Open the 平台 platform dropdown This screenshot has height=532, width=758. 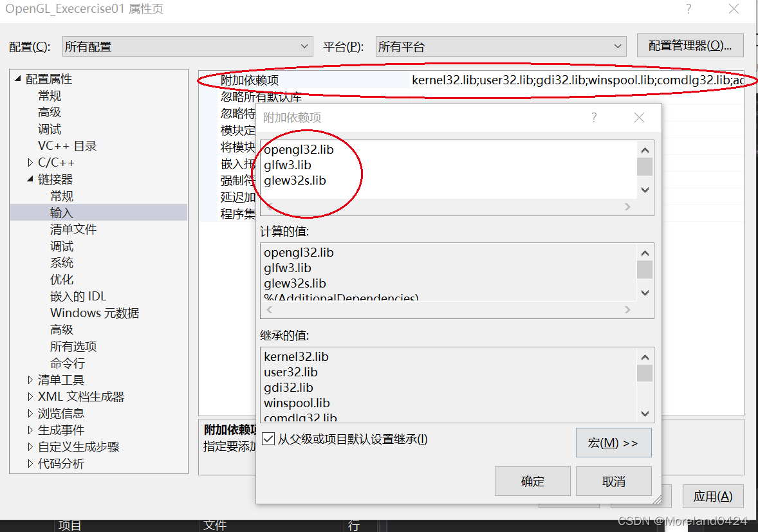(x=501, y=46)
